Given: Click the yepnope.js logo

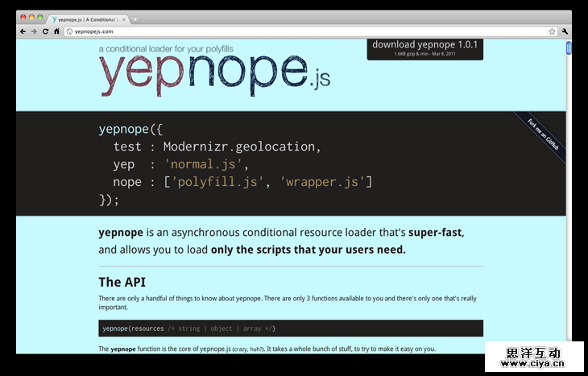Looking at the screenshot, I should (214, 76).
